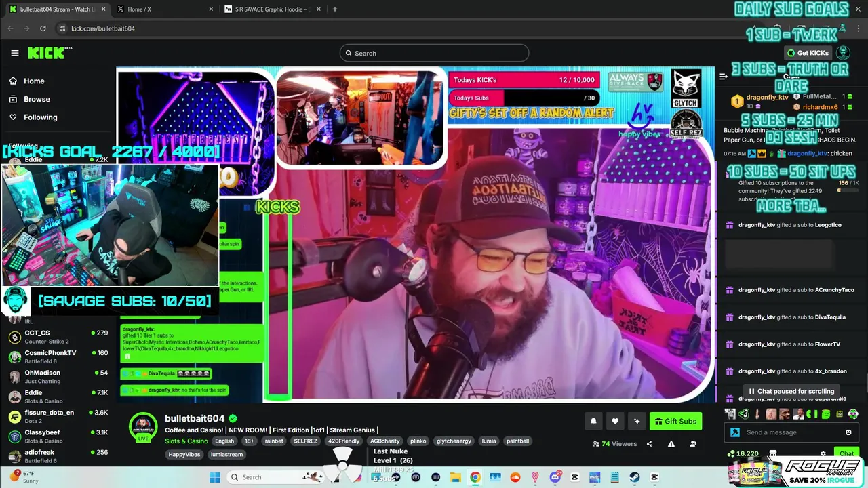This screenshot has width=868, height=488.
Task: Click username DivaTequila in chat
Action: click(x=830, y=317)
